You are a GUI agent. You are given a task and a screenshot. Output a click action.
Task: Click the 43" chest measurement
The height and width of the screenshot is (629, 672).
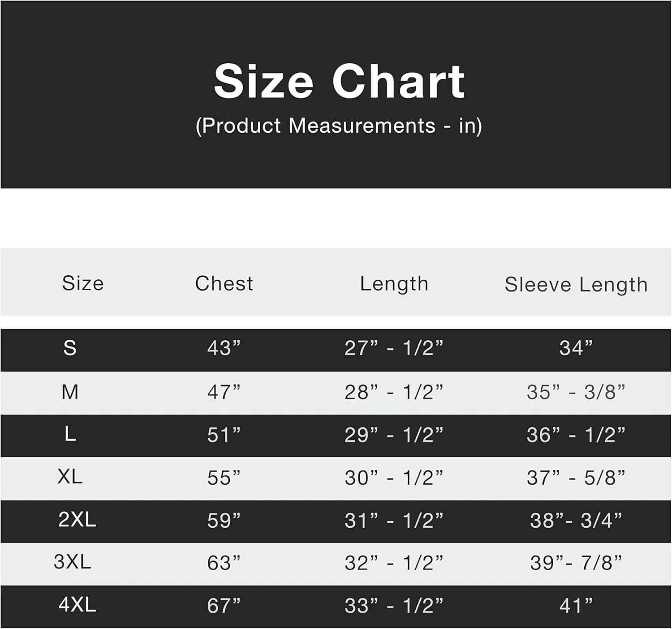click(224, 348)
